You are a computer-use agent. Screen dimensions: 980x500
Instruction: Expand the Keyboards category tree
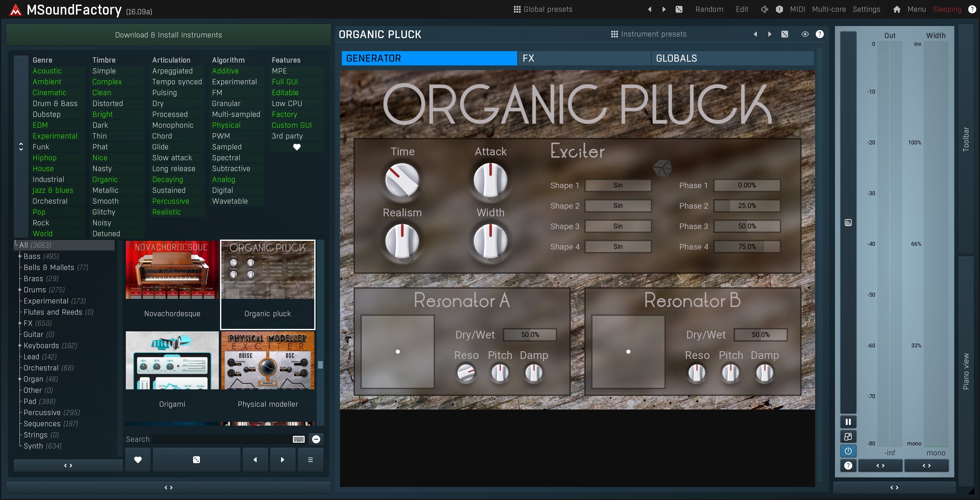[20, 346]
